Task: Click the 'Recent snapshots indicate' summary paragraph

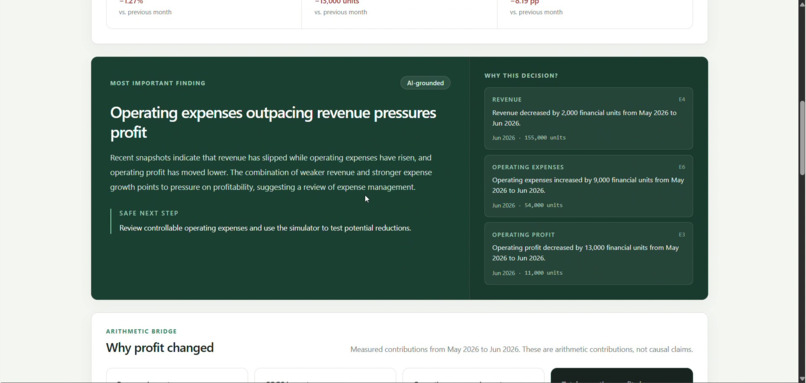Action: (271, 172)
